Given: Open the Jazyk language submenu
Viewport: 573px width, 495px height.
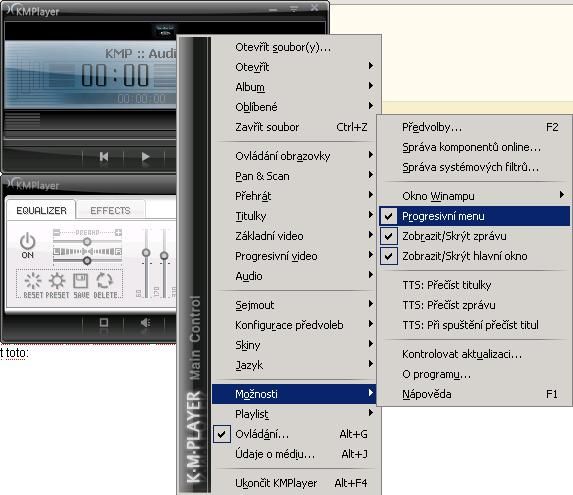Looking at the screenshot, I should click(295, 365).
